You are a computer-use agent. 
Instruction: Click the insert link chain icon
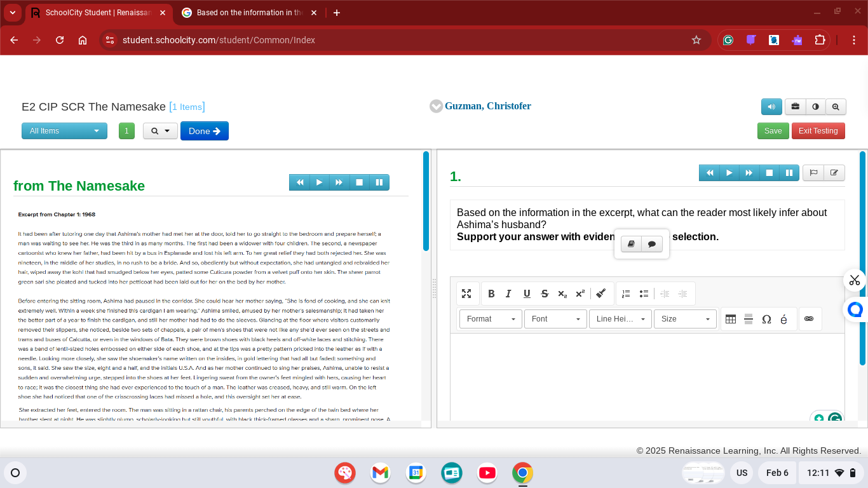809,319
